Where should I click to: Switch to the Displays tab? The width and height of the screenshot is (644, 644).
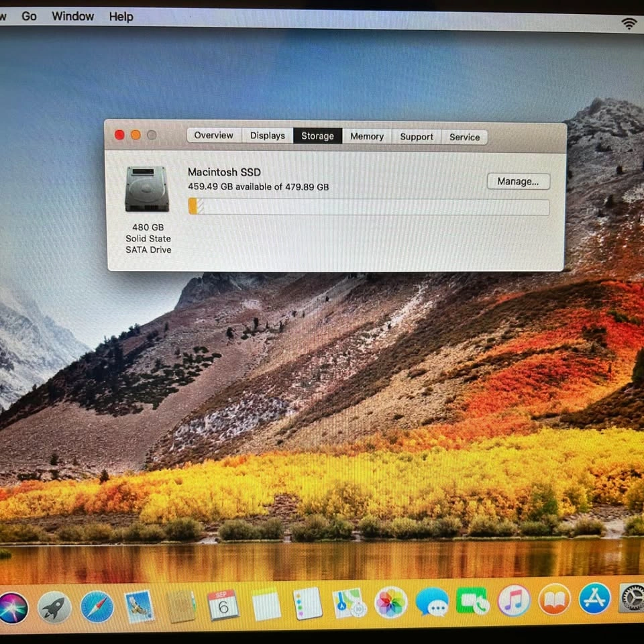268,136
